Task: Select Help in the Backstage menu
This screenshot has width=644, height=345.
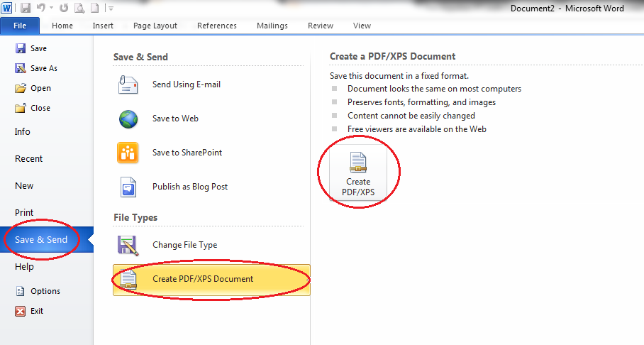Action: pos(24,267)
